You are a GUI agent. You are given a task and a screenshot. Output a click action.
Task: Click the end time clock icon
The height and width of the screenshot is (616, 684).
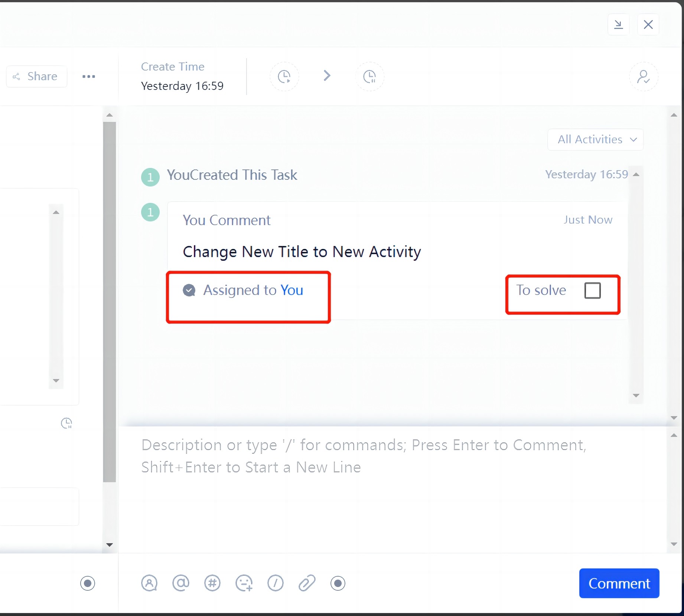tap(369, 77)
